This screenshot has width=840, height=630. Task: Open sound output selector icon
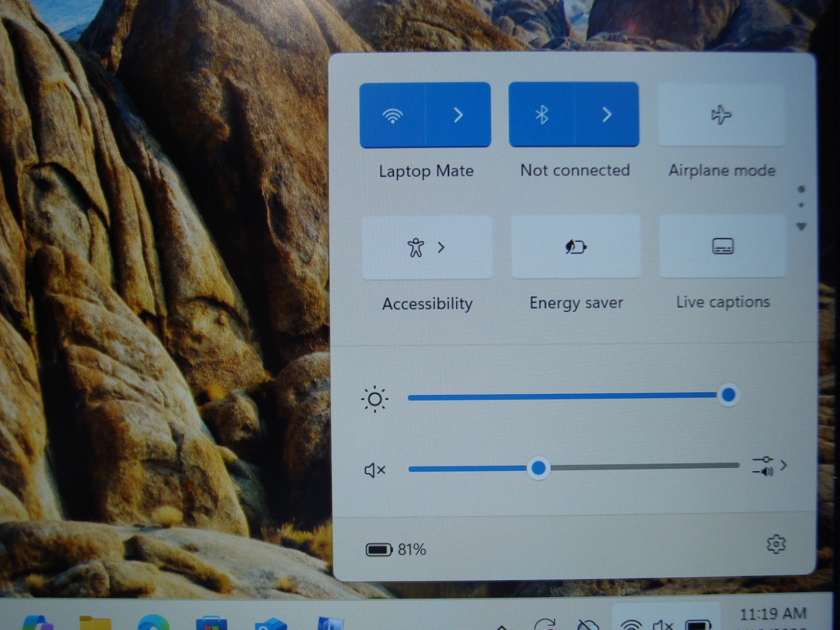769,466
